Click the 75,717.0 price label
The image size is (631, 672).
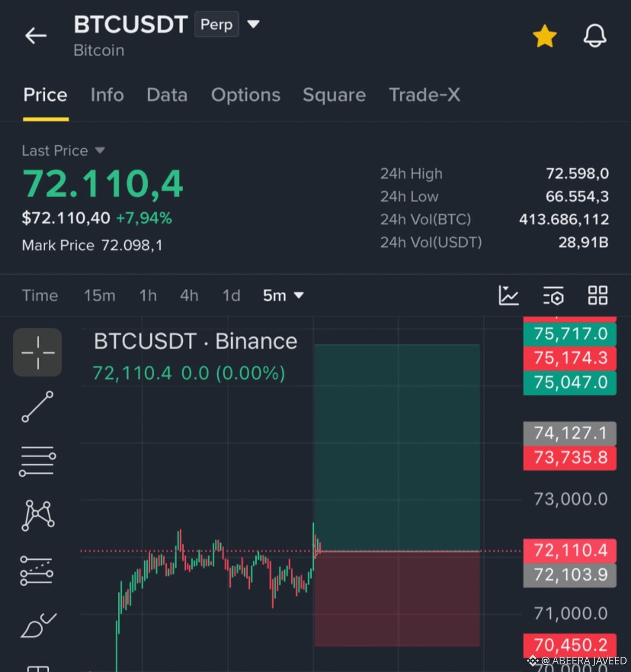tap(570, 334)
